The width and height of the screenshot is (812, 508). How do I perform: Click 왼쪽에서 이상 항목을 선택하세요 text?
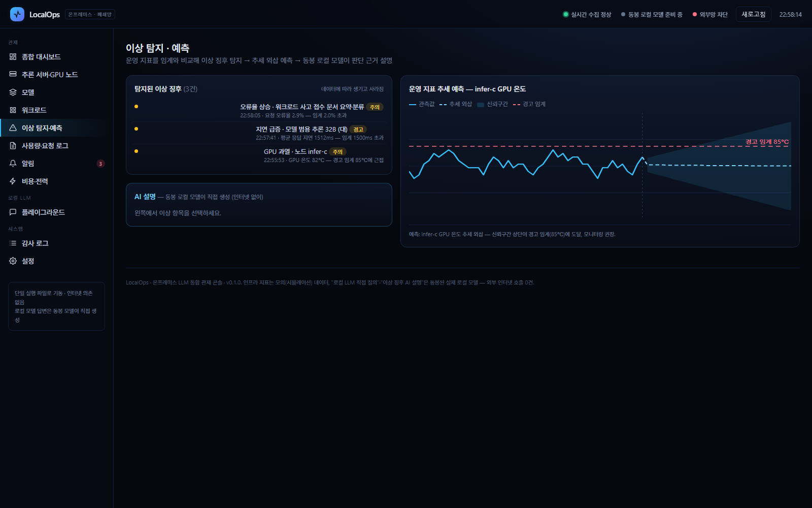[178, 213]
